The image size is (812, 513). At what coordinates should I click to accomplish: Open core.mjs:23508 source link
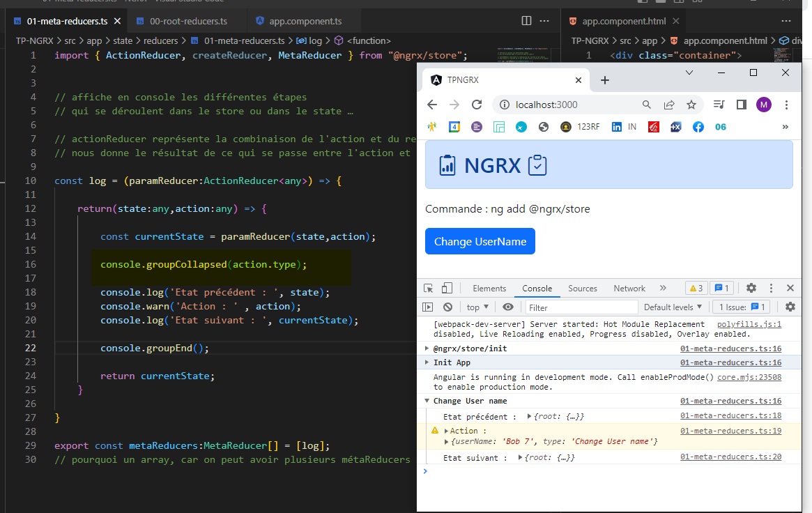click(749, 377)
